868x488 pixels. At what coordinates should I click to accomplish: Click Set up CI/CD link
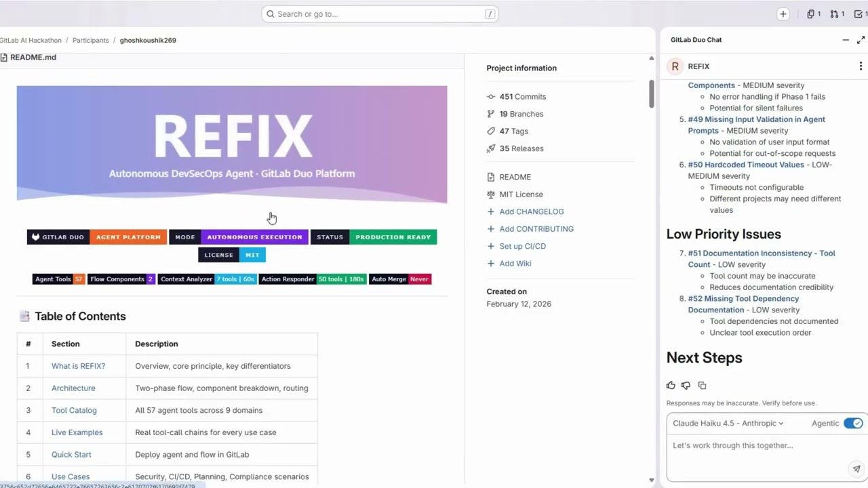point(522,246)
